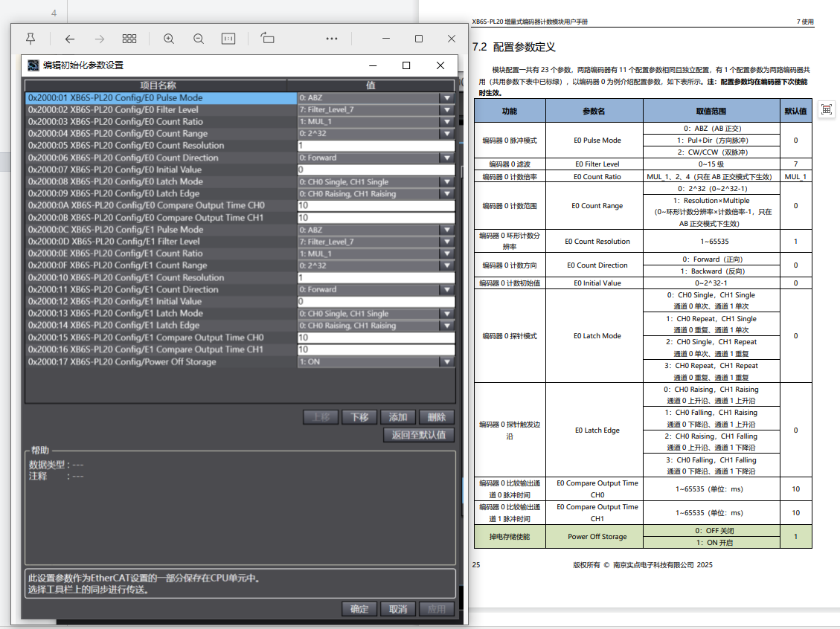Image resolution: width=840 pixels, height=629 pixels.
Task: Open the three-dots more options menu
Action: click(x=332, y=39)
